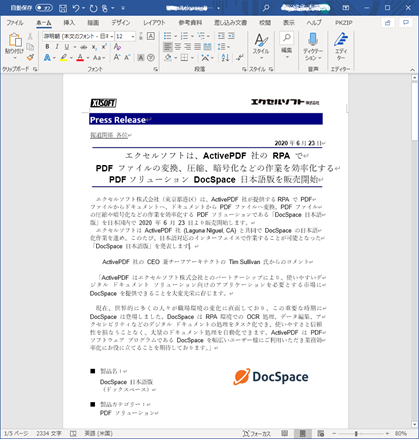
Task: Open the line spacing dropdown
Action: click(x=224, y=47)
